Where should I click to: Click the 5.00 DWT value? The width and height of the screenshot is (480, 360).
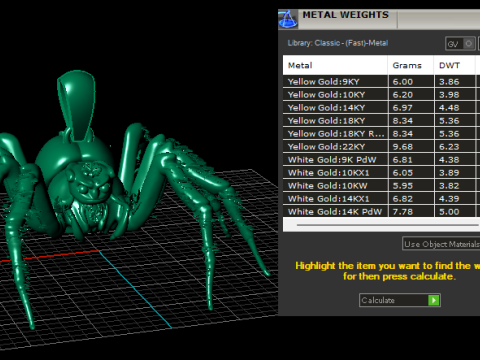[x=449, y=212]
